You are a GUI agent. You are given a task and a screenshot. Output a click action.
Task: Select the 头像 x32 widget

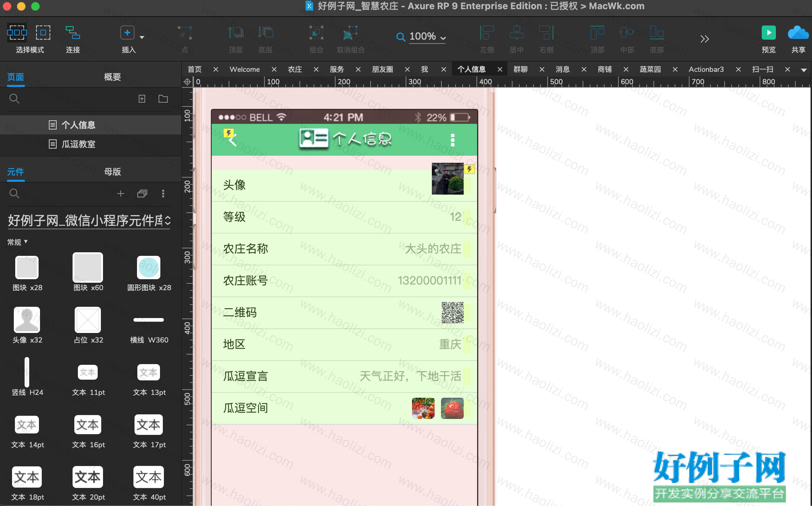pos(27,325)
